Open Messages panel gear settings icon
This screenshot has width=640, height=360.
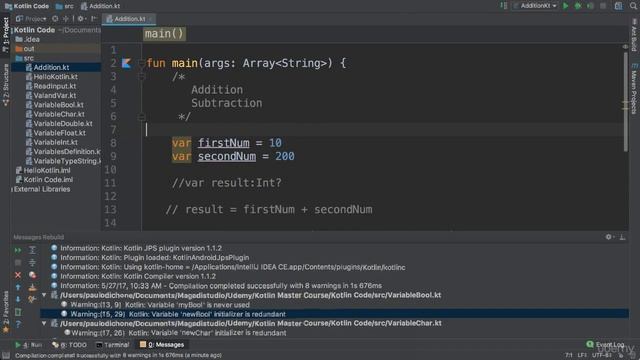[609, 237]
